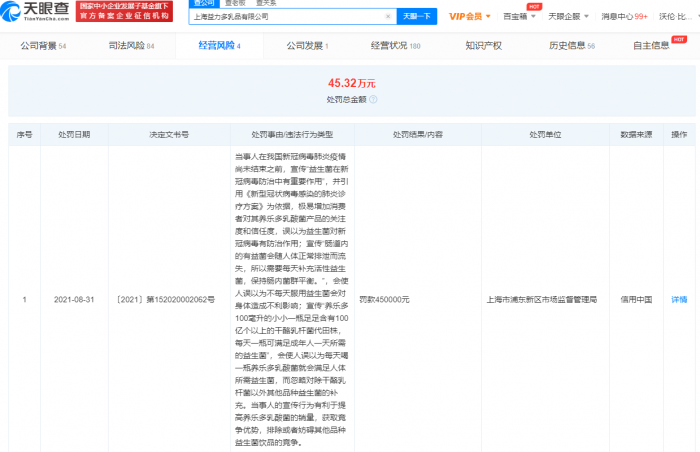Expand the 天眼企服 menu

[x=569, y=16]
